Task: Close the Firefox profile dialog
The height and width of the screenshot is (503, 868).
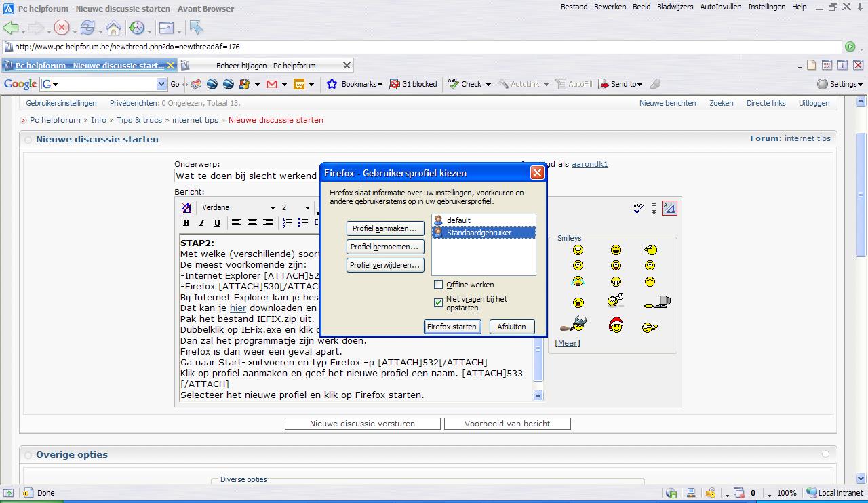Action: click(537, 173)
